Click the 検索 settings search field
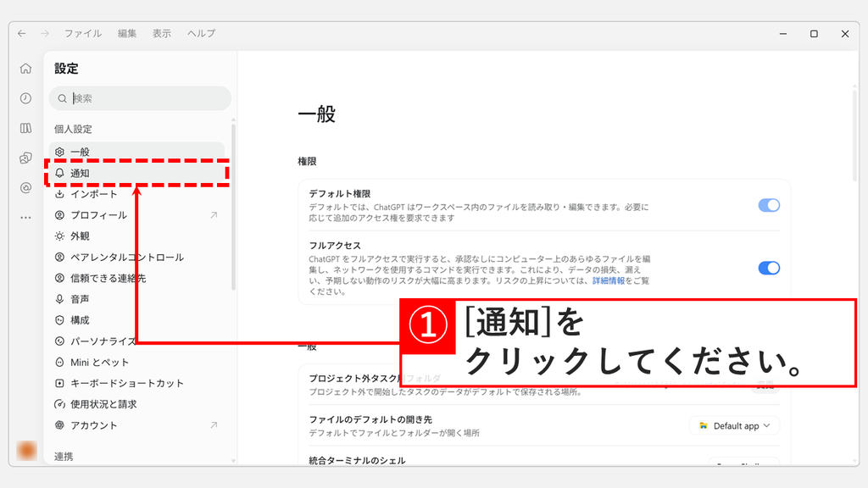The width and height of the screenshot is (868, 488). click(x=140, y=98)
